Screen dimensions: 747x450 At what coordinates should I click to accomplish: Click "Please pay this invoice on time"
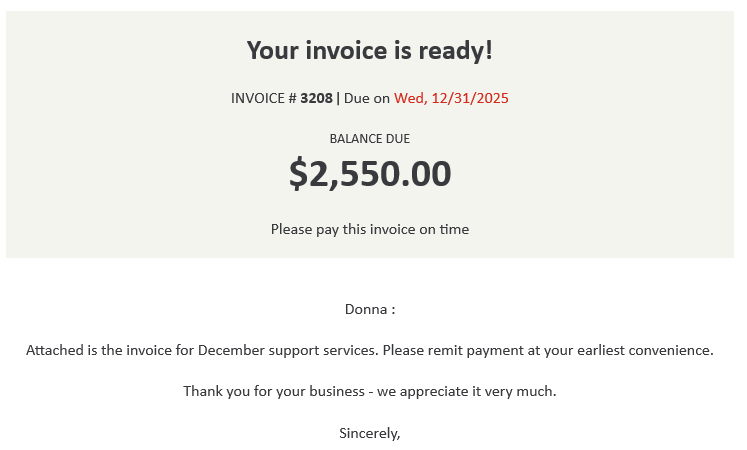[369, 229]
